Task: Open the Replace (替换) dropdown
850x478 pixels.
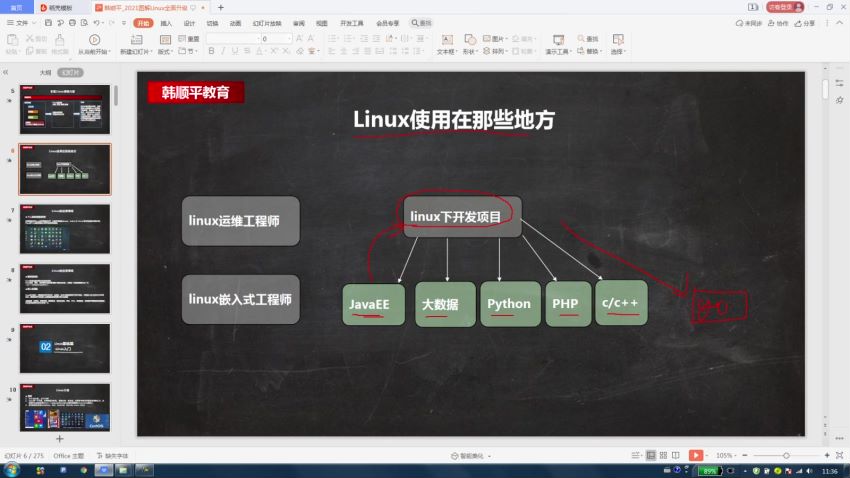Action: click(x=590, y=51)
